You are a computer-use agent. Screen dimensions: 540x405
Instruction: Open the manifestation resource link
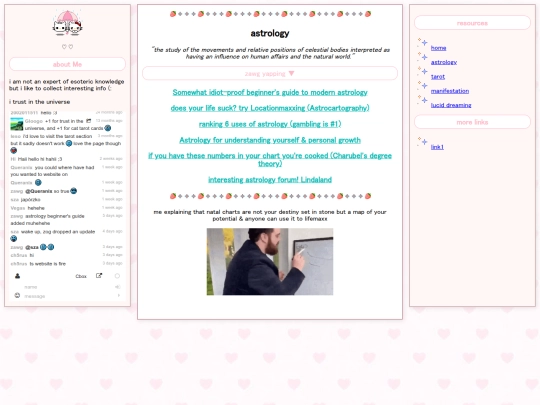(x=450, y=91)
